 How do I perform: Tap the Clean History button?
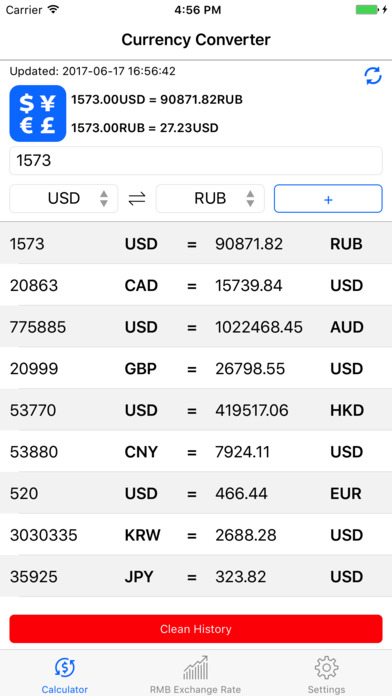(x=196, y=629)
